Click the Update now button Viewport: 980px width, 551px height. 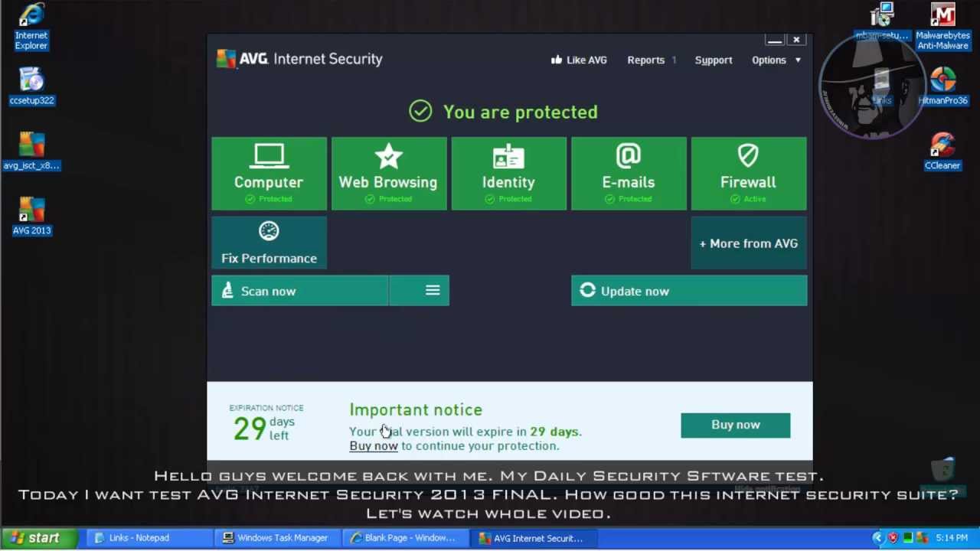(x=688, y=291)
